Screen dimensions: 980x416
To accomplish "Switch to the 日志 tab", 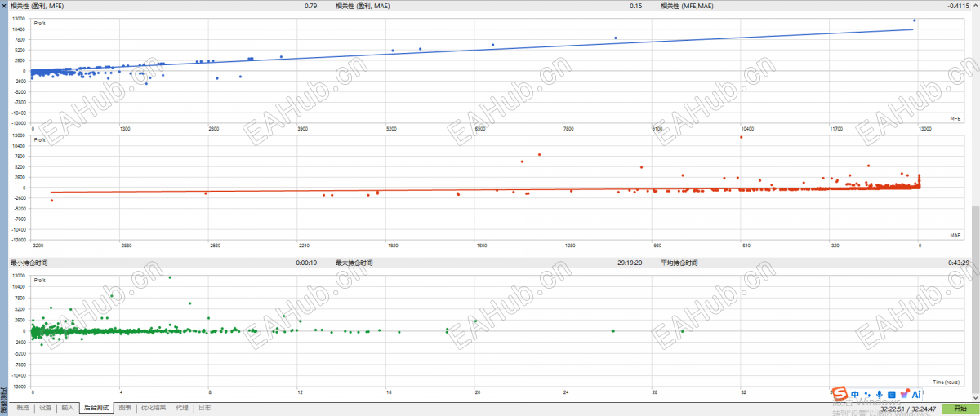I will point(204,407).
